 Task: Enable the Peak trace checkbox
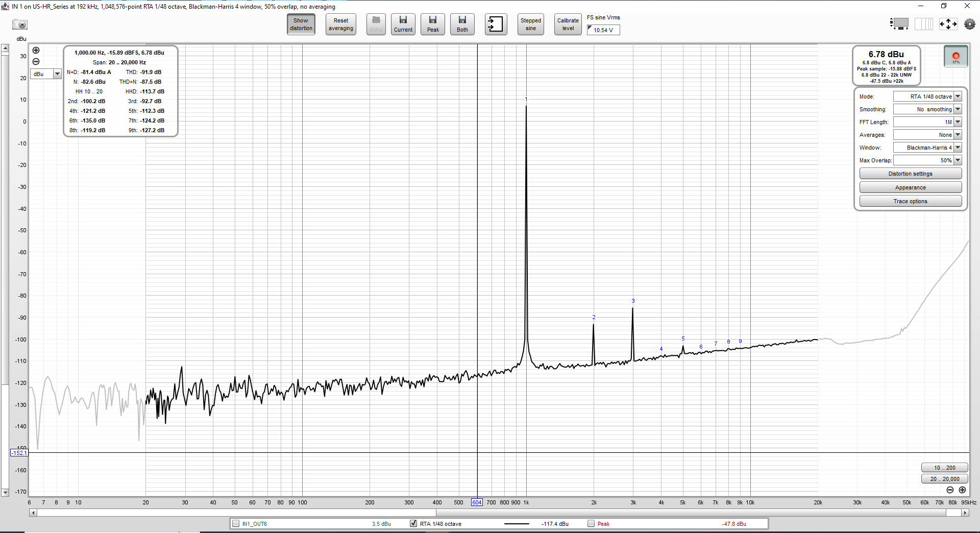pos(591,523)
